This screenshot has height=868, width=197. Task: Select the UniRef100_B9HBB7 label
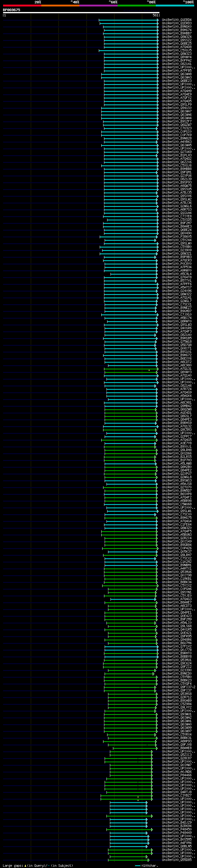(x=177, y=33)
